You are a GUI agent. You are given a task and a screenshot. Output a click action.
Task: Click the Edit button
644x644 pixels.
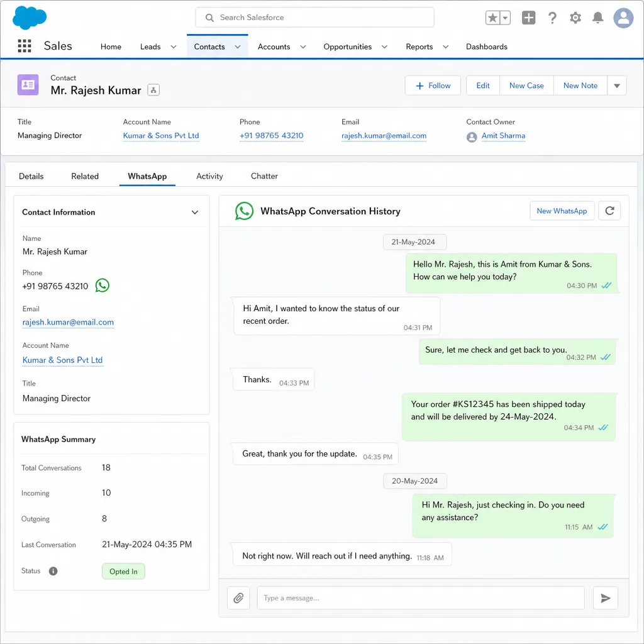click(483, 86)
